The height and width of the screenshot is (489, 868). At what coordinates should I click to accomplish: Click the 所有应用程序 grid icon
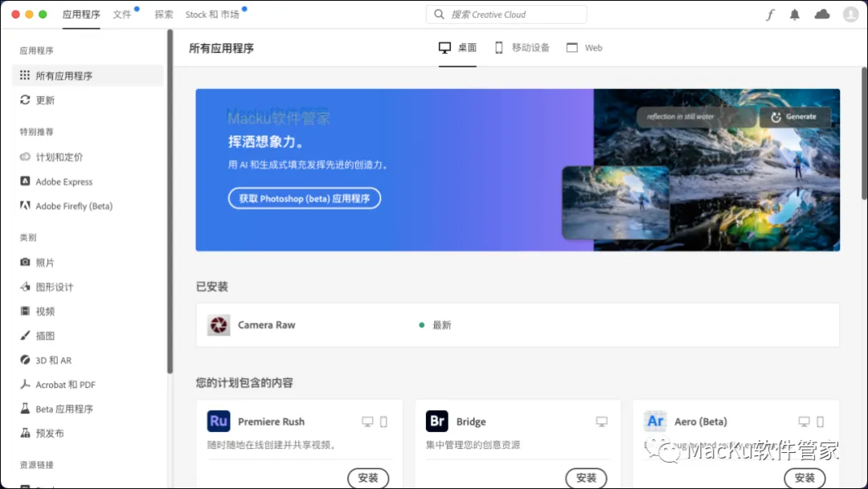coord(25,75)
